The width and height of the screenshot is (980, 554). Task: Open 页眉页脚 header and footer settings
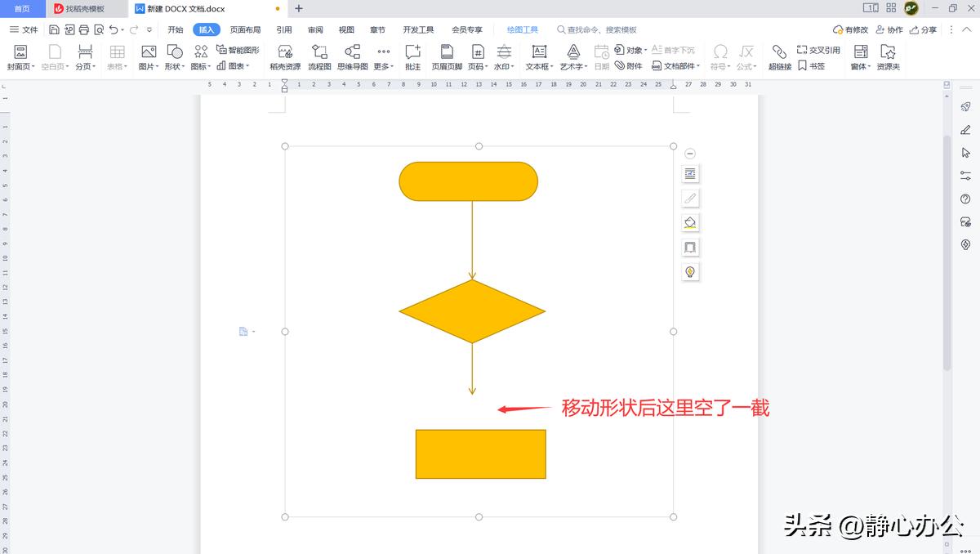click(x=446, y=57)
